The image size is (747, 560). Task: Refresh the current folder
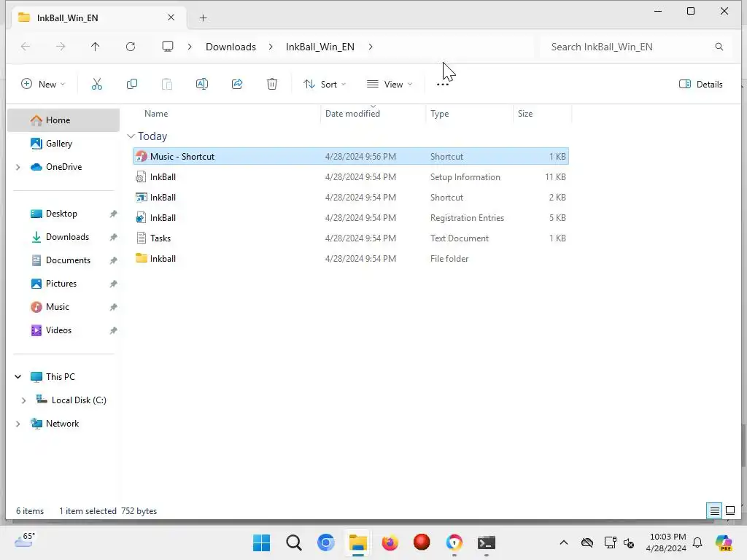click(x=131, y=47)
